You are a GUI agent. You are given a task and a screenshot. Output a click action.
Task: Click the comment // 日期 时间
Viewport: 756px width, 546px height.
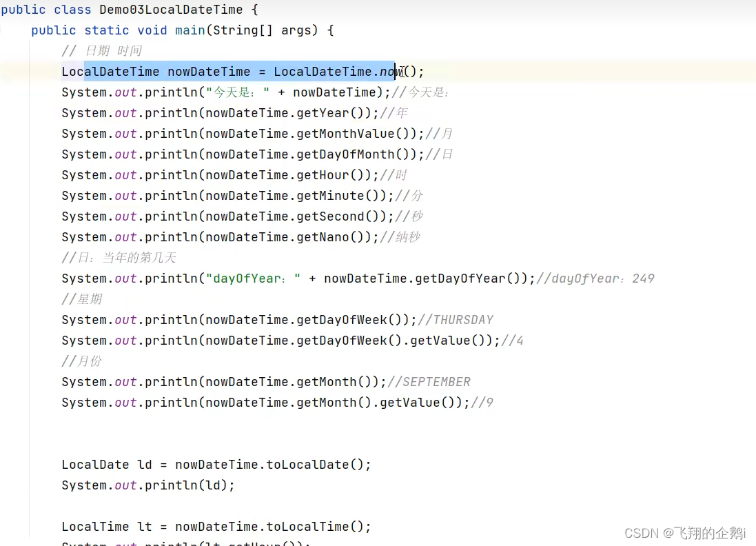[x=102, y=50]
